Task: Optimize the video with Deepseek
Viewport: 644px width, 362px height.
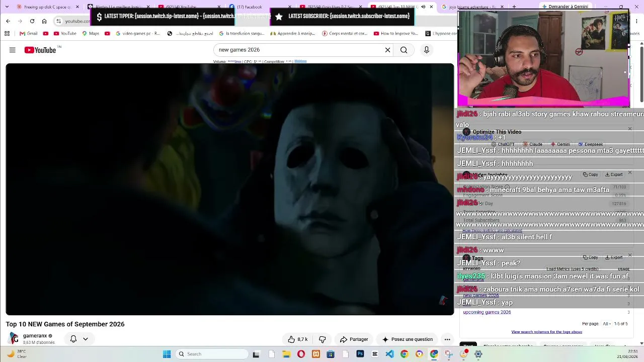Action: click(x=590, y=144)
